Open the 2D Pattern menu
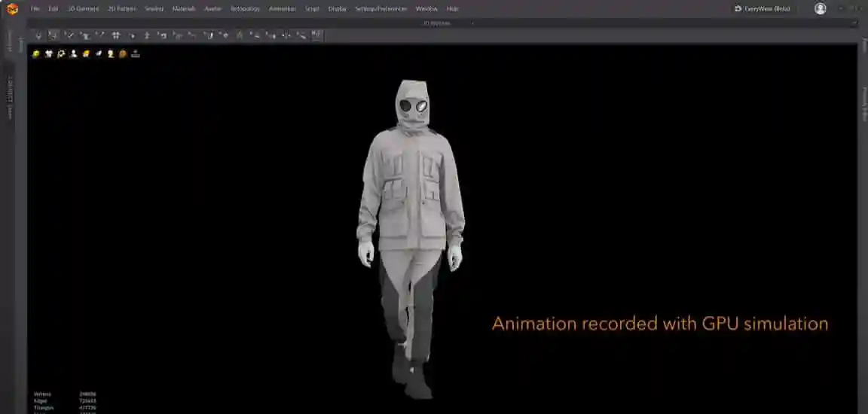 (122, 9)
